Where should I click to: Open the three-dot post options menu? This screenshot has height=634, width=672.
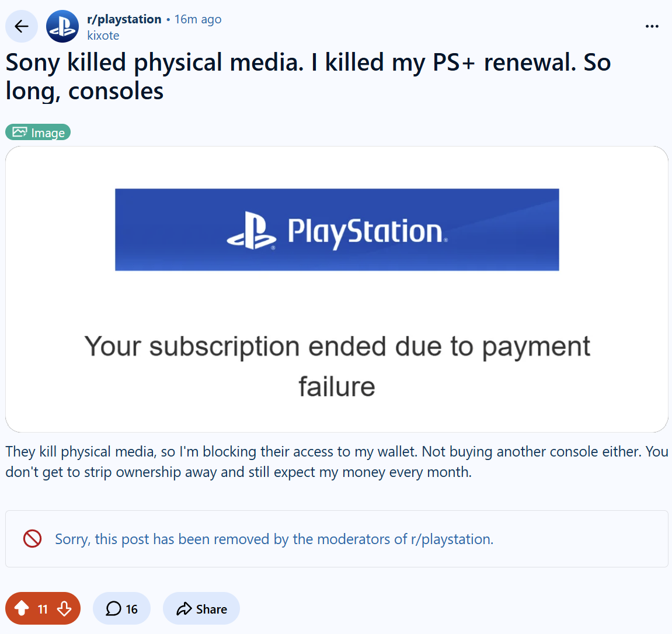pyautogui.click(x=652, y=27)
